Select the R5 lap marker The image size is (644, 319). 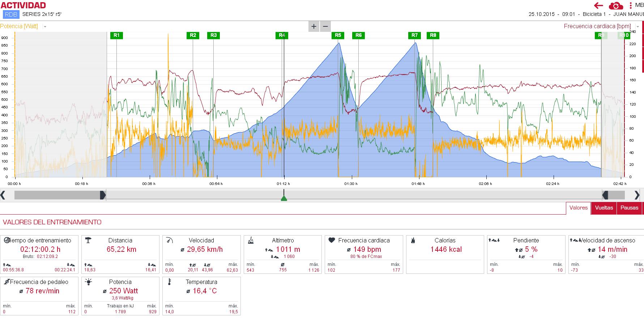click(338, 35)
